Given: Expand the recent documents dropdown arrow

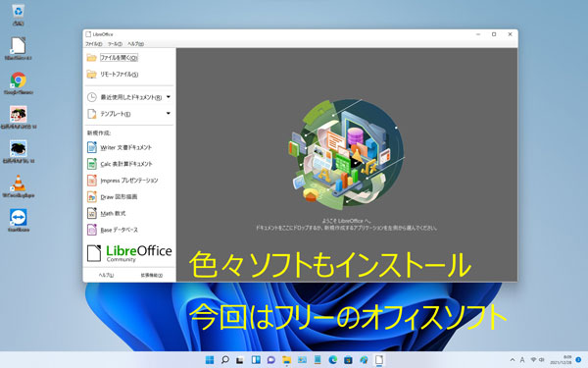Looking at the screenshot, I should [169, 97].
